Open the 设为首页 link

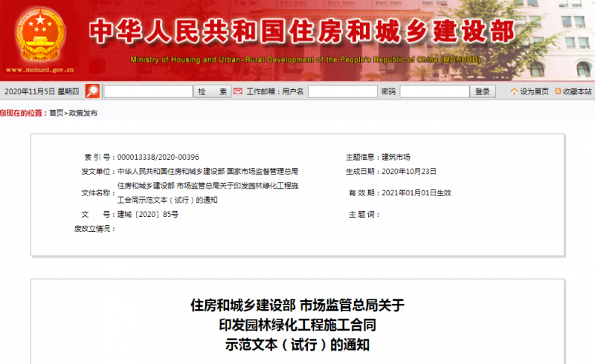click(534, 91)
